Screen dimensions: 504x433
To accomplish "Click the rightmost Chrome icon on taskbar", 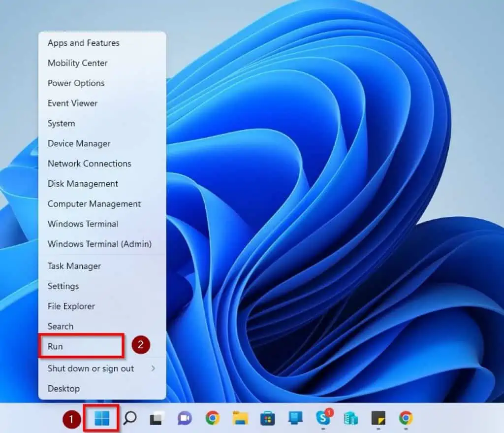I will coord(406,419).
